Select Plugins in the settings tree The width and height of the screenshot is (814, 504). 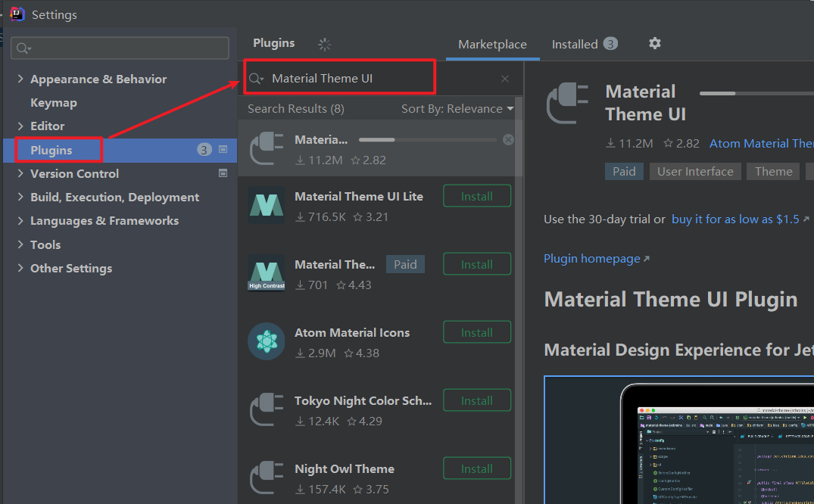(51, 150)
